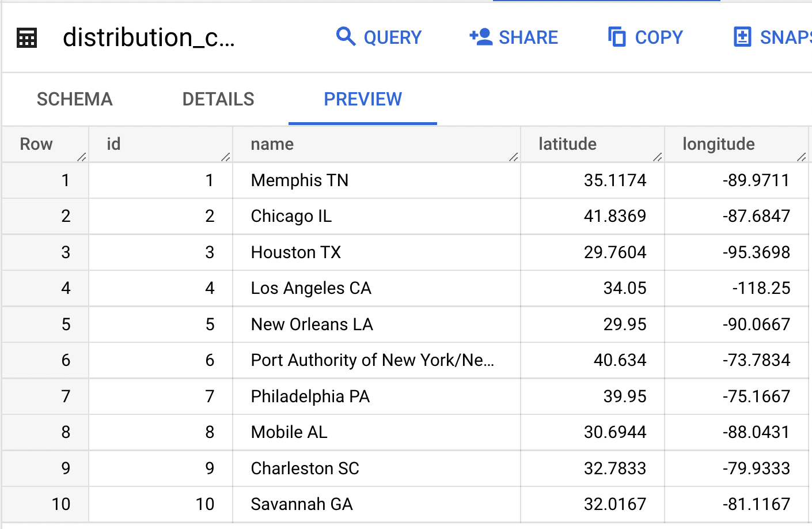Image resolution: width=812 pixels, height=529 pixels.
Task: Open the QUERY button
Action: pyautogui.click(x=379, y=37)
